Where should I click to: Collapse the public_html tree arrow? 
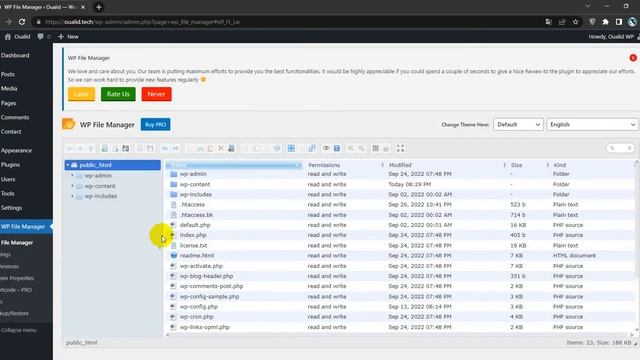68,165
